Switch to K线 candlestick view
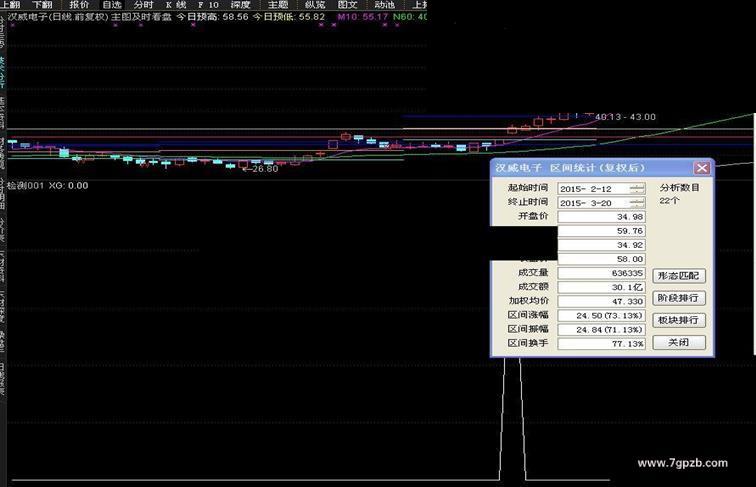Screen dimensions: 756x487 pyautogui.click(x=176, y=5)
